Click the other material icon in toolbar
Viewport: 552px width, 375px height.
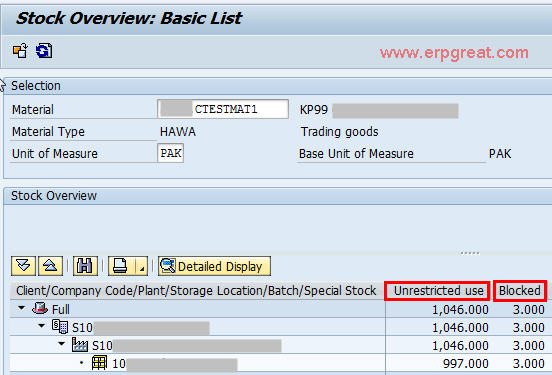(20, 51)
